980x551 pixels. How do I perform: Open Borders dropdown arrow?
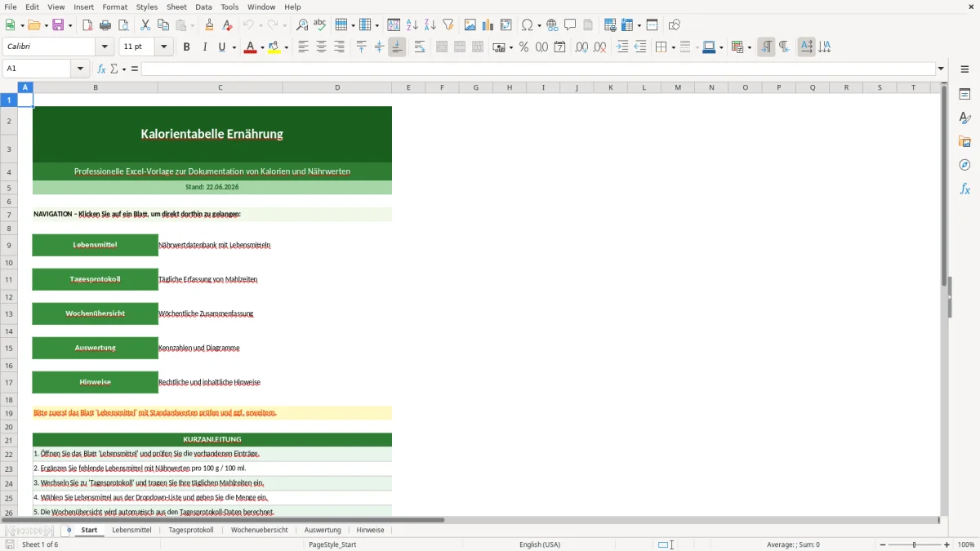(x=672, y=47)
